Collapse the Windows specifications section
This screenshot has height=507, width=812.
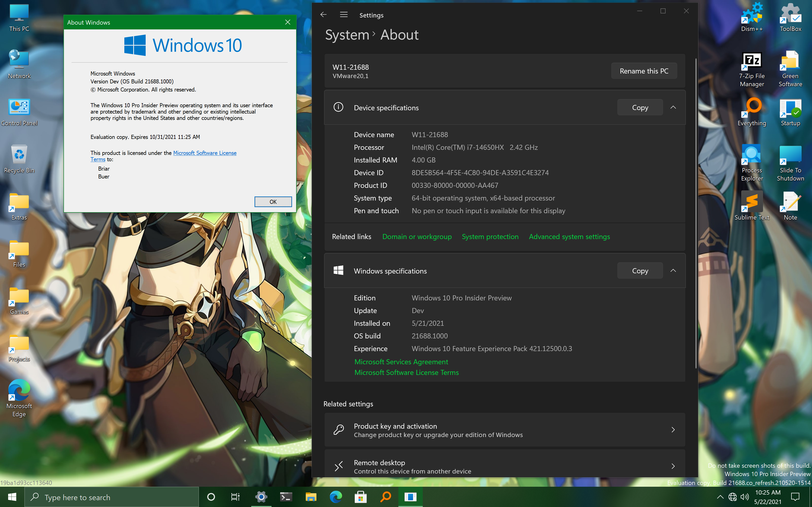point(673,270)
